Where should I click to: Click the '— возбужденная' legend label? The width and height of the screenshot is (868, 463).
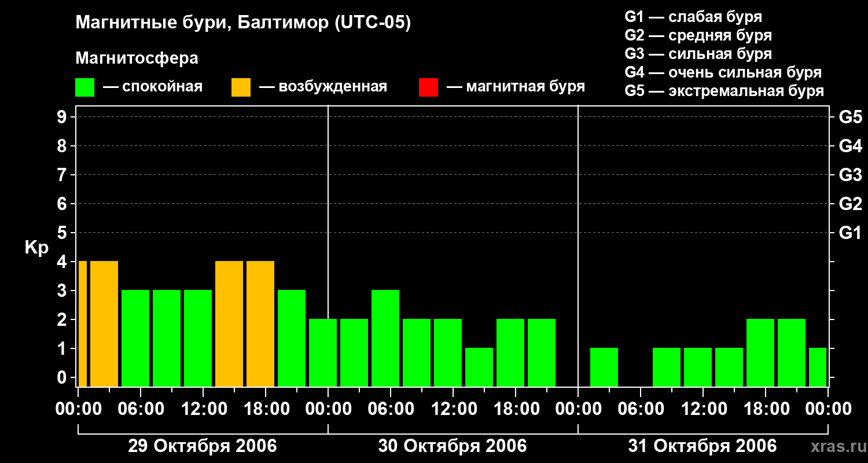(323, 87)
